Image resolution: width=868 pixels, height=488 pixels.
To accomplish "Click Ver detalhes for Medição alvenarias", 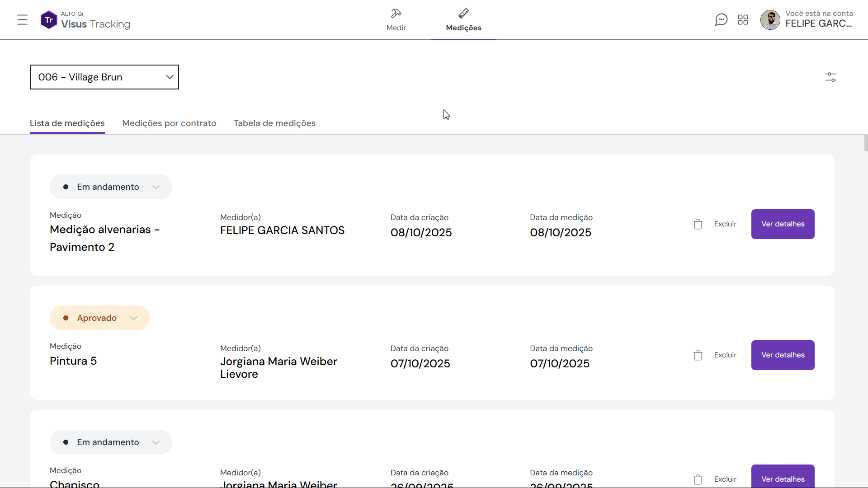I will point(783,224).
